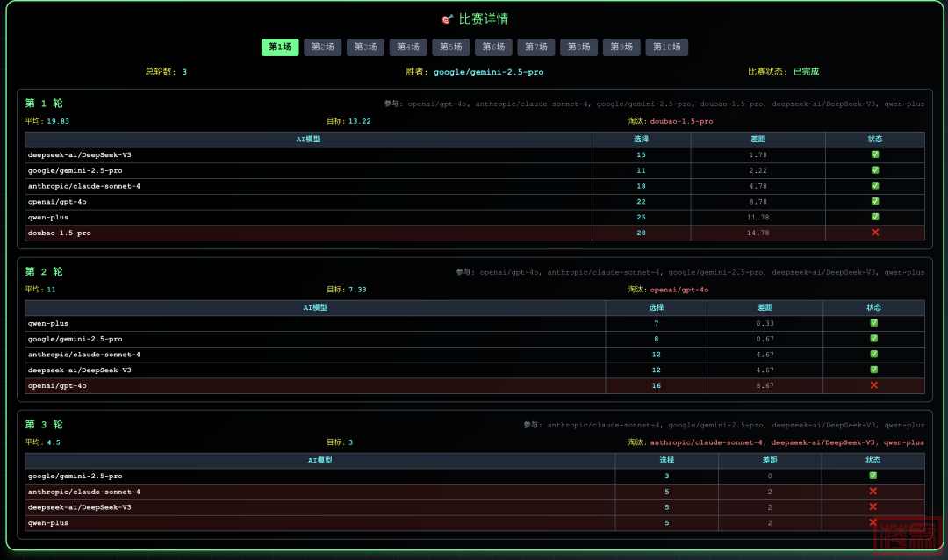Click the gap value 14.78
Image resolution: width=948 pixels, height=560 pixels.
pos(758,233)
